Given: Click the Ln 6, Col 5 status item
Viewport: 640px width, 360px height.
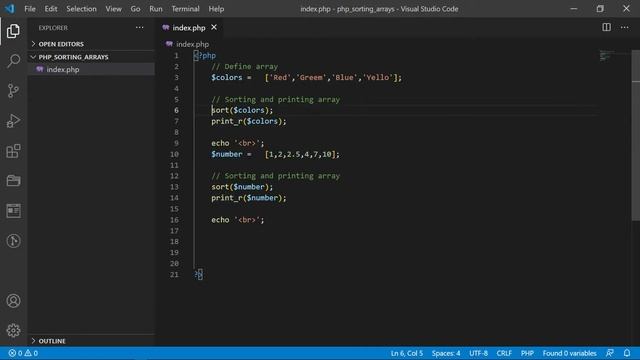Looking at the screenshot, I should click(x=407, y=353).
